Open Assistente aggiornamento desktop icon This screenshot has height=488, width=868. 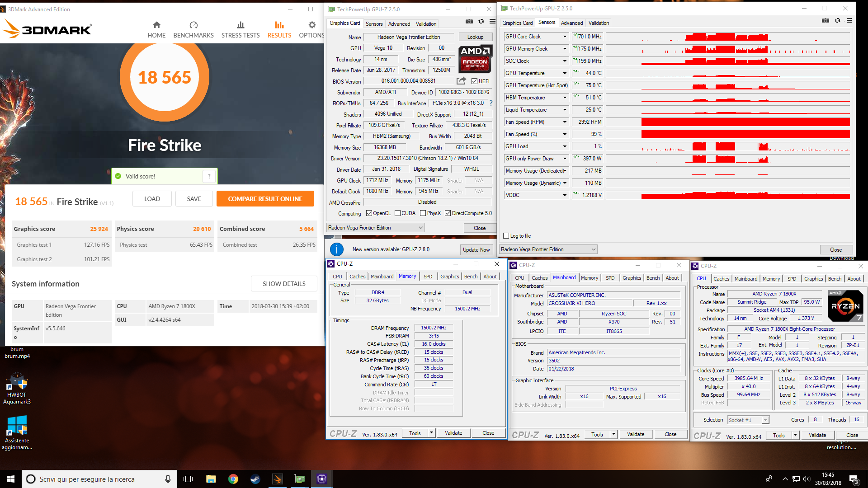pos(17,433)
